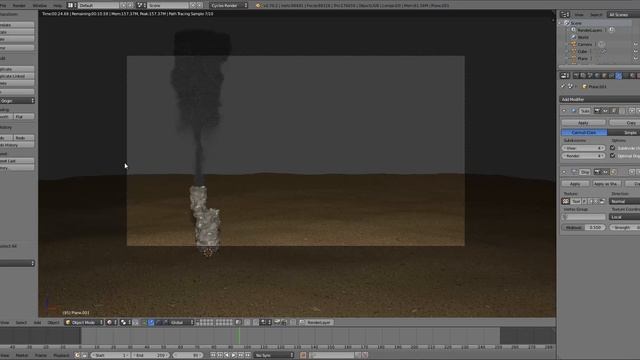Open the Help menu in top bar

point(58,5)
